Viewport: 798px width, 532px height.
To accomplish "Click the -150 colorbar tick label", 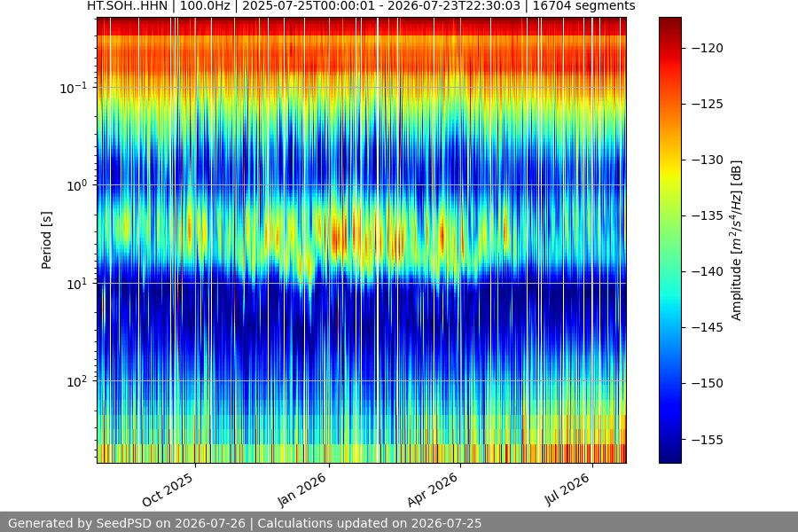I will pyautogui.click(x=708, y=383).
